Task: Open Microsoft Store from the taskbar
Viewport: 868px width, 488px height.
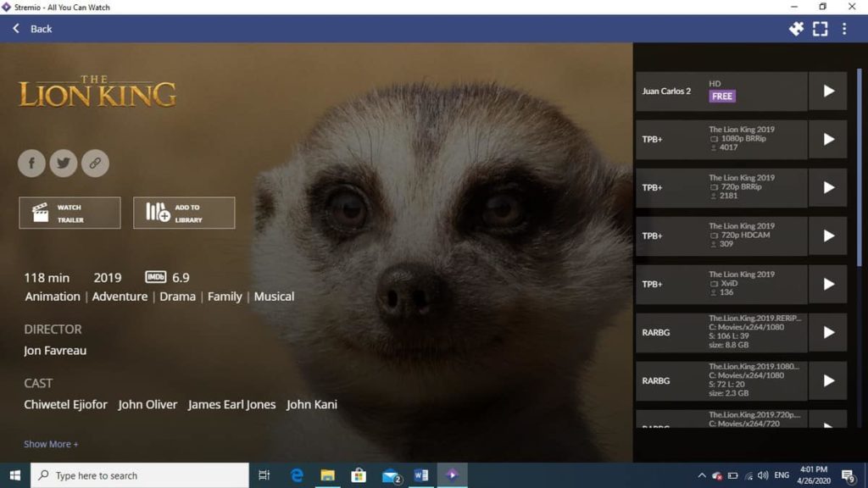Action: point(359,475)
